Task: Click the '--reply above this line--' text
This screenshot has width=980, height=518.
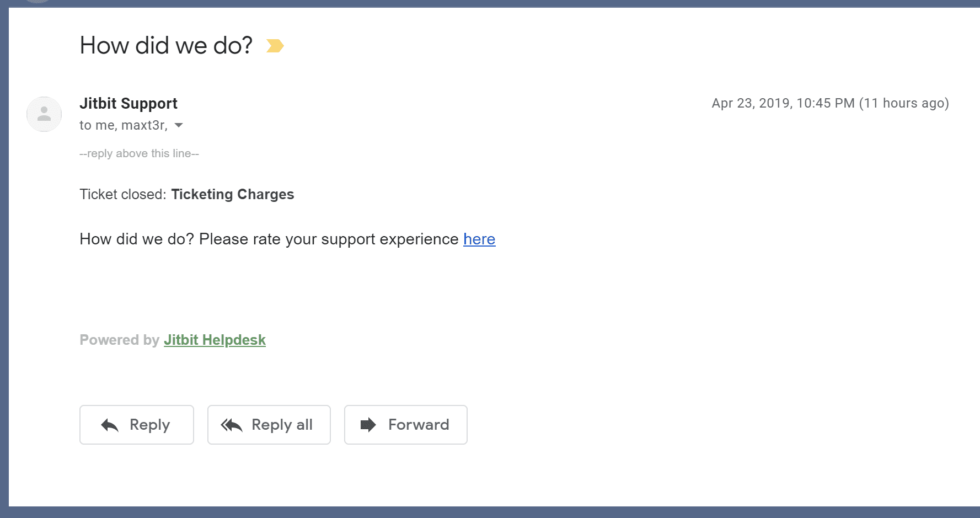Action: pyautogui.click(x=139, y=153)
